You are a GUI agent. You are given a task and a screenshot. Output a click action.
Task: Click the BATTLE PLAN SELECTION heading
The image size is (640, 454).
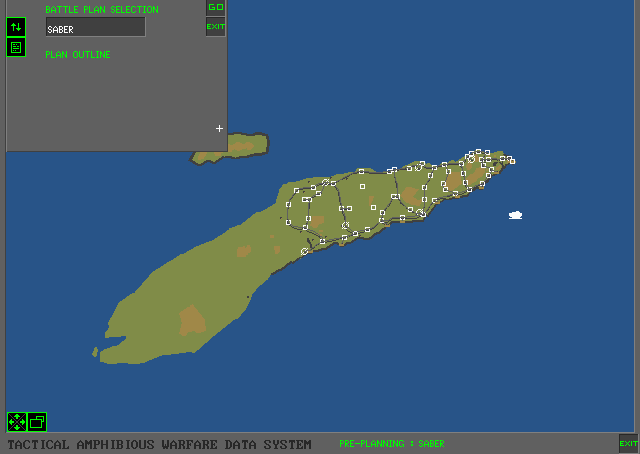[x=101, y=10]
